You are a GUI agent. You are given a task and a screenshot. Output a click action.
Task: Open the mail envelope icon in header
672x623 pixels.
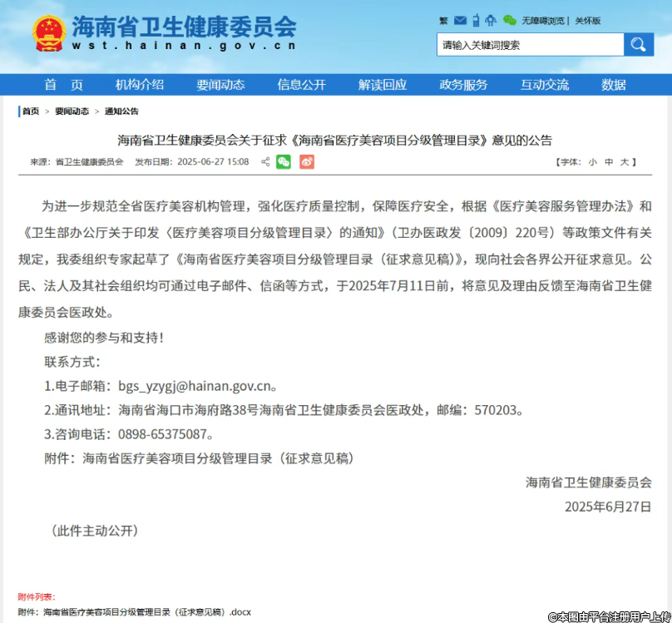[x=458, y=20]
